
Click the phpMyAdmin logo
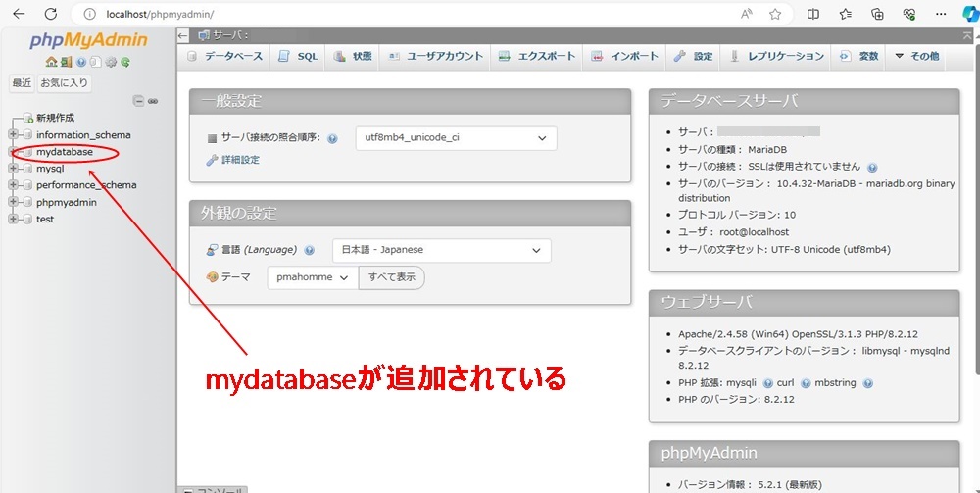coord(88,40)
